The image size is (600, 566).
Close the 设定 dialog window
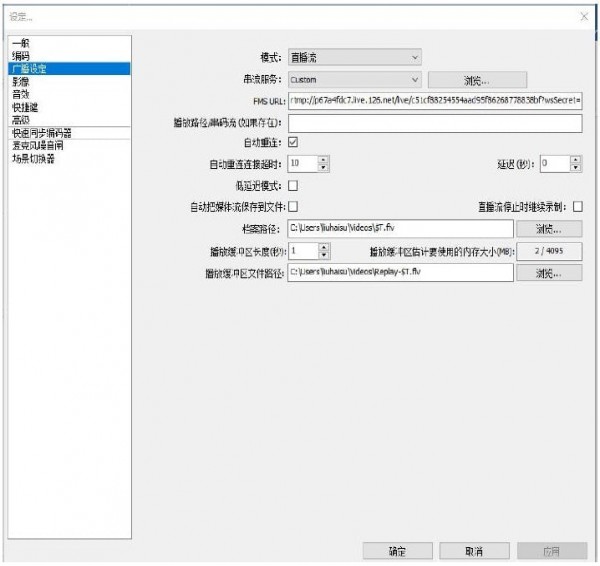[x=584, y=16]
